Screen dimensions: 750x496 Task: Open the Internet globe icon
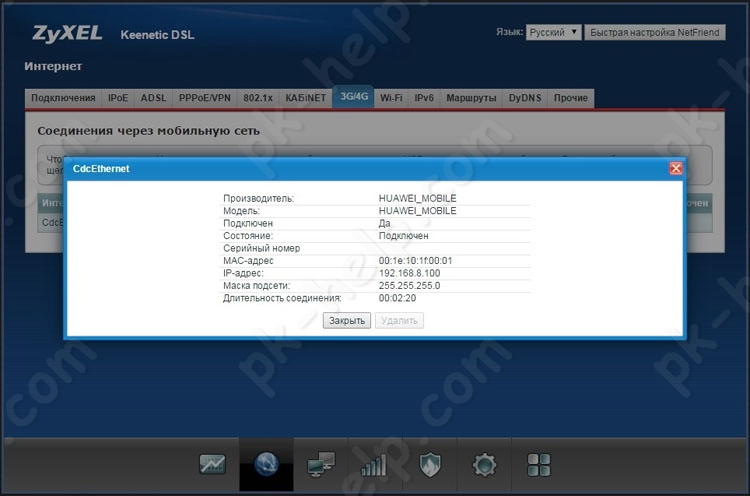tap(266, 464)
